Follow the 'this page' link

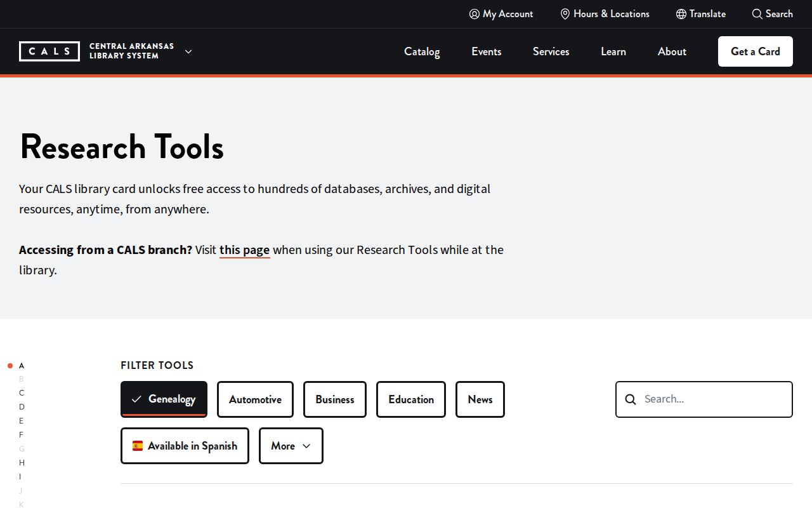pos(245,250)
